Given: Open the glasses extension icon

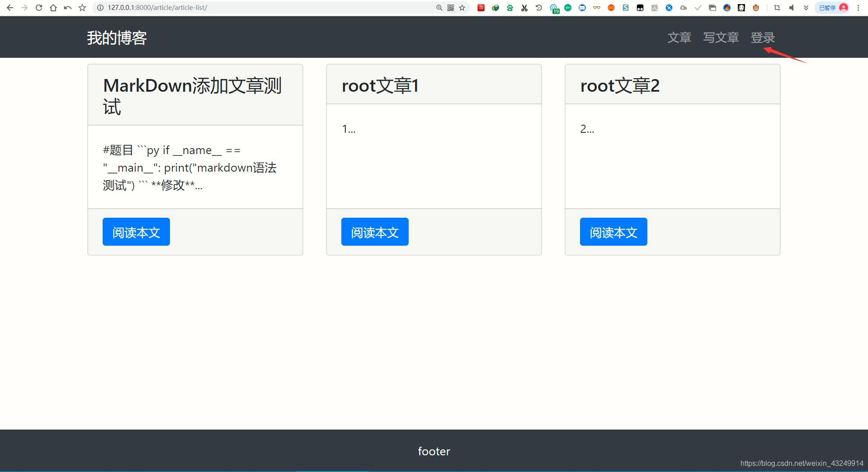Looking at the screenshot, I should point(597,8).
